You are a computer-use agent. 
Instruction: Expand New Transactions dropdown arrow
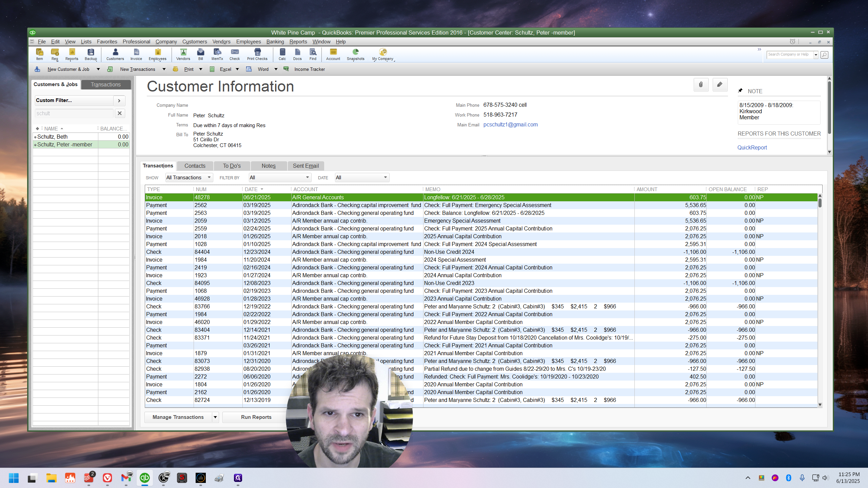tap(164, 69)
